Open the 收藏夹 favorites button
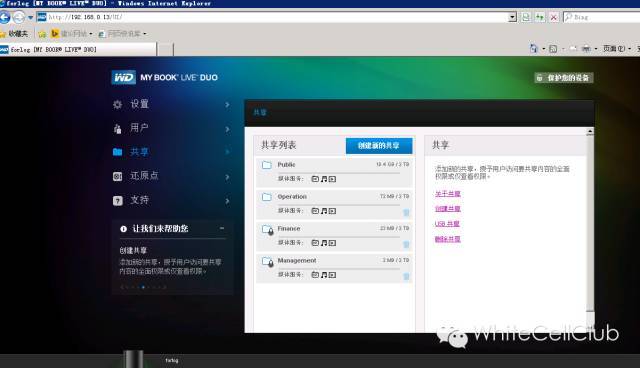 point(15,33)
